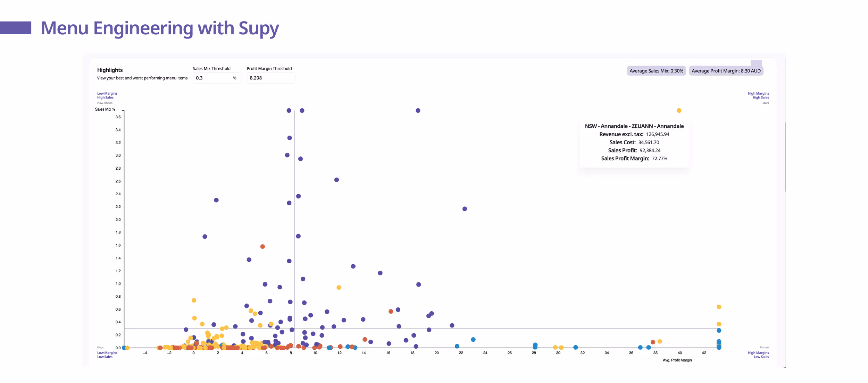Select the Dogs quadrant label
The width and height of the screenshot is (868, 383).
coord(100,347)
